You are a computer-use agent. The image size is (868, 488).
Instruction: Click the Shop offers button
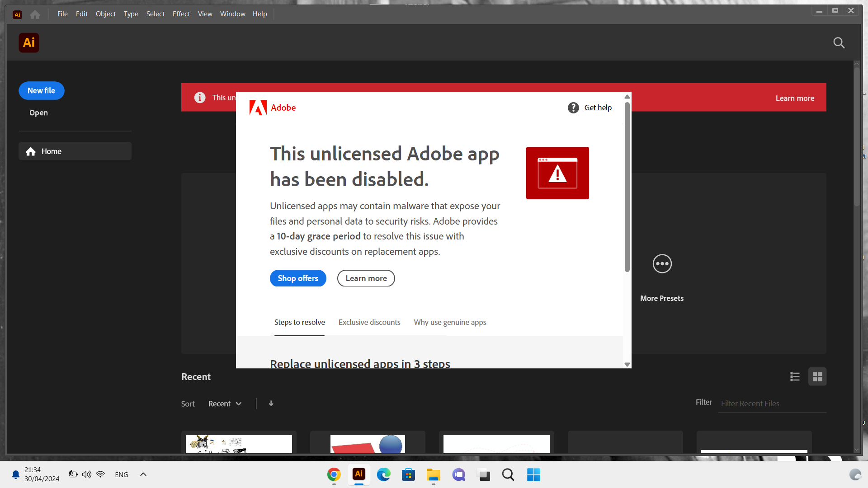click(298, 278)
